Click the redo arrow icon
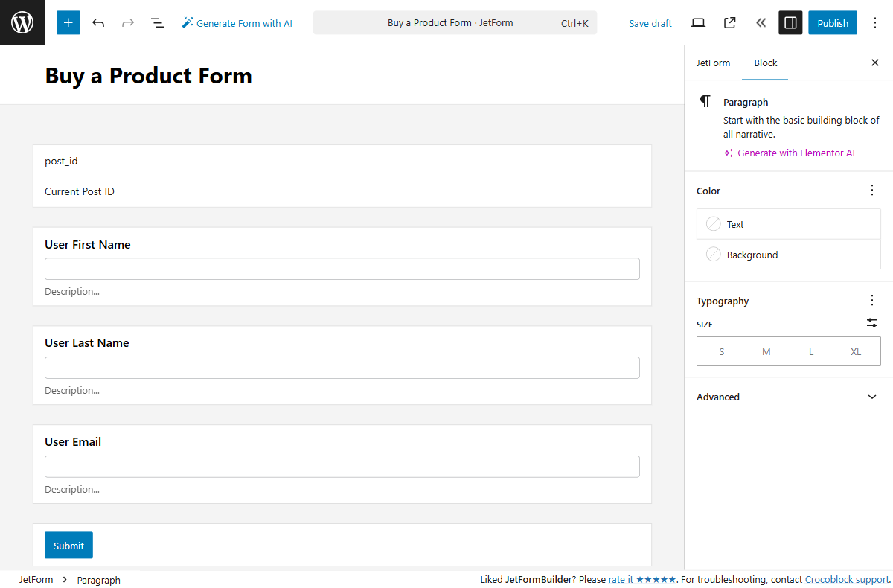 (128, 23)
